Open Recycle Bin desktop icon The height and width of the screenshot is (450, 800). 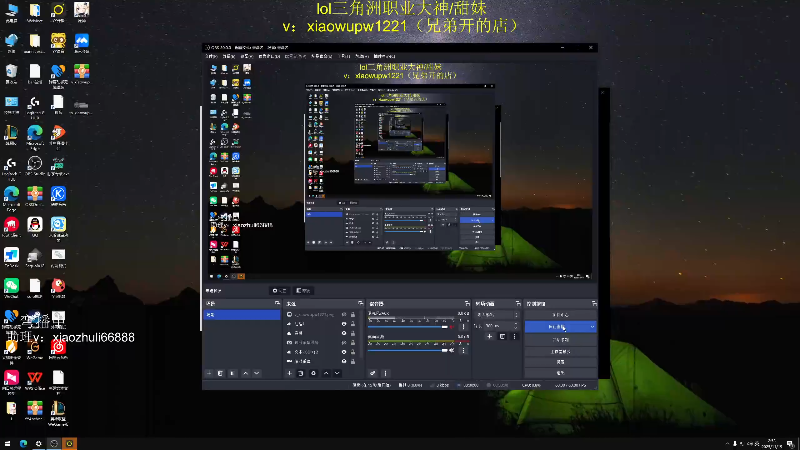tap(11, 73)
